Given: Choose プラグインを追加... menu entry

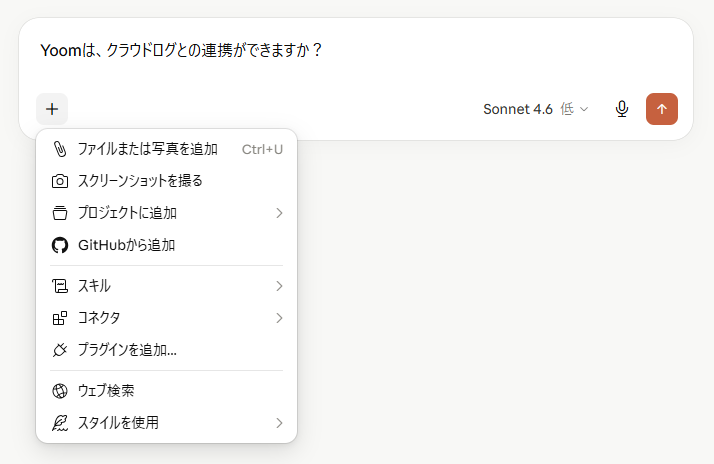Looking at the screenshot, I should click(167, 350).
